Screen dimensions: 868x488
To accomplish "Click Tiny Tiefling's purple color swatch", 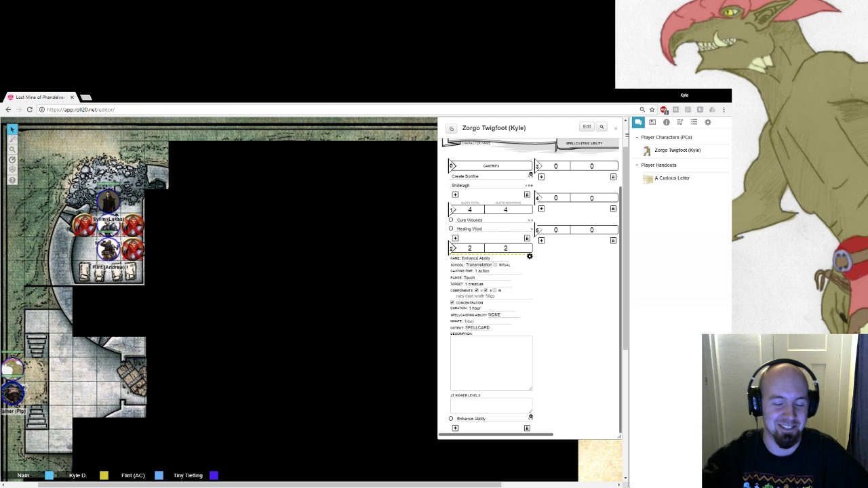I will click(x=214, y=476).
